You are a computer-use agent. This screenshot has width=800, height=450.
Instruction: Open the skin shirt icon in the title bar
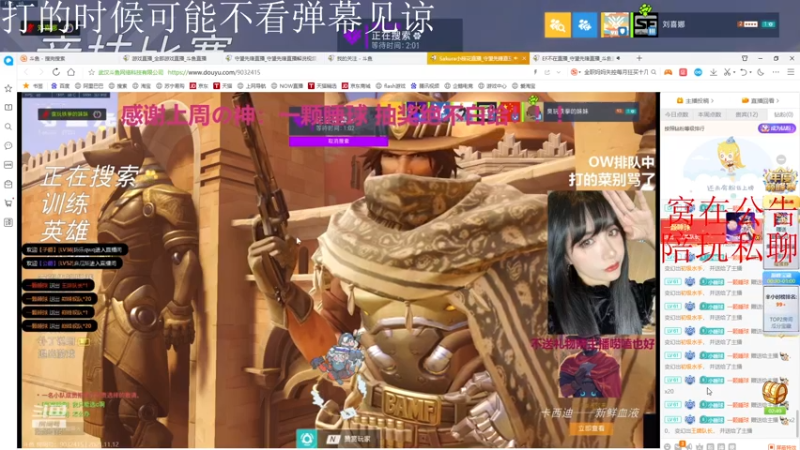click(744, 58)
